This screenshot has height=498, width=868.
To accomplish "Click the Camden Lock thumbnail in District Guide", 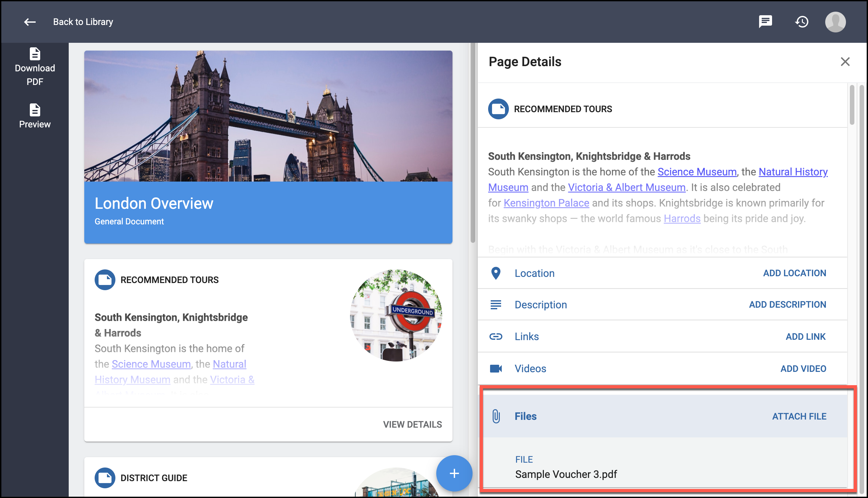I will pos(396,482).
